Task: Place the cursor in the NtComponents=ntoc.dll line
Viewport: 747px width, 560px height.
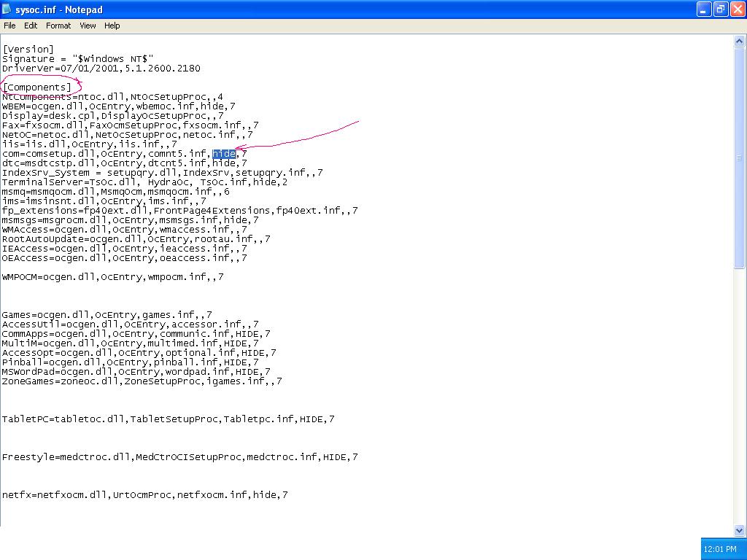Action: click(112, 97)
